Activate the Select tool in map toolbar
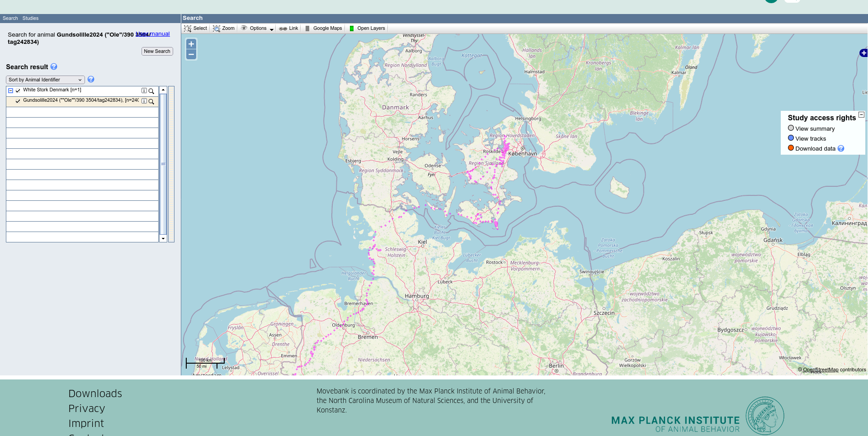 coord(195,28)
